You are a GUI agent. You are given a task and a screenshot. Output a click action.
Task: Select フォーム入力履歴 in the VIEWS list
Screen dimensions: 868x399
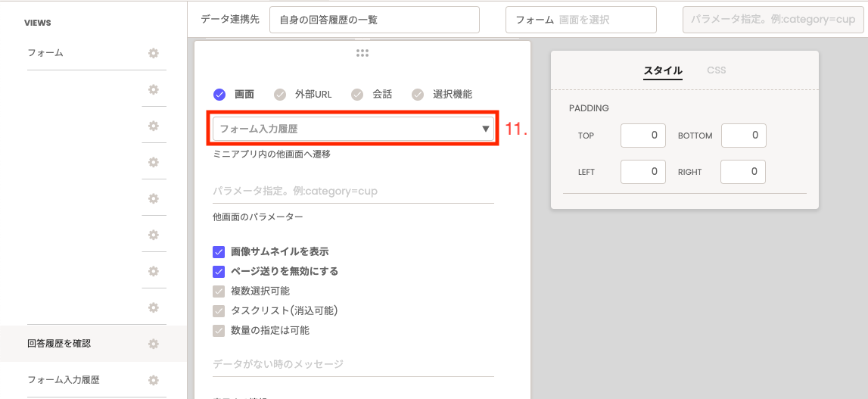64,380
